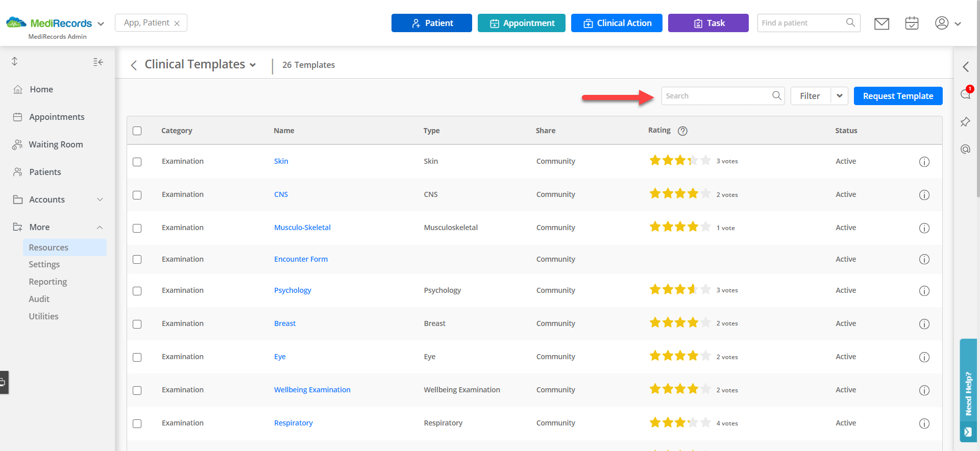This screenshot has width=980, height=451.
Task: Click the at-sign mentions icon in right panel
Action: pos(965,149)
